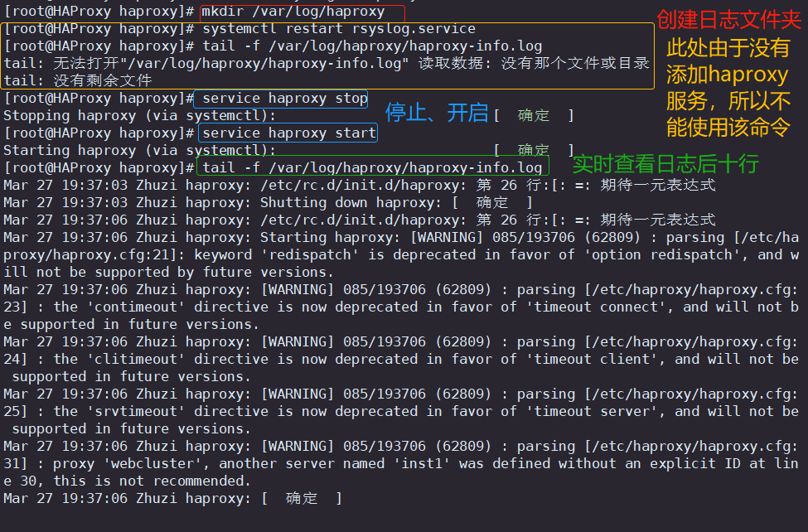
Task: Click 'Stopping haproxy (via systemctl):' output line
Action: point(139,116)
